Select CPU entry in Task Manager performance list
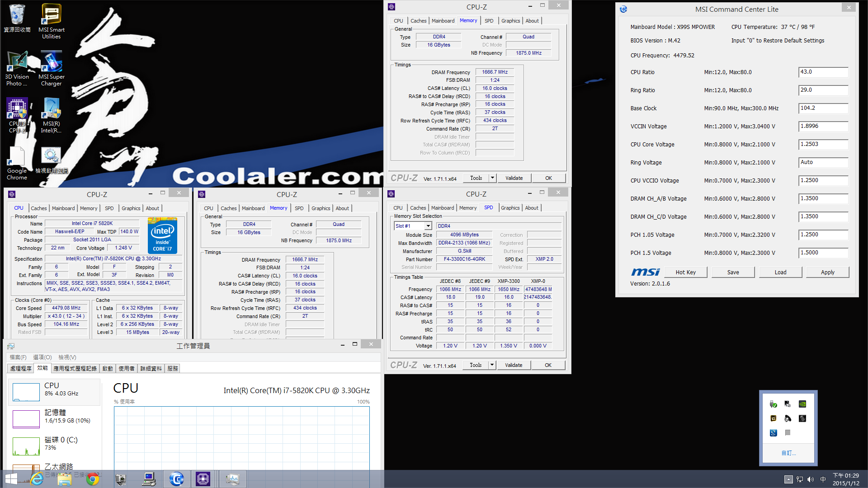Image resolution: width=868 pixels, height=488 pixels. (x=54, y=391)
